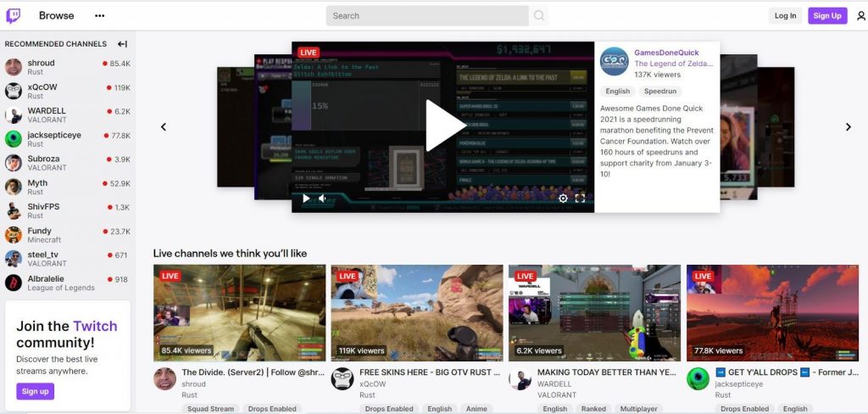Select Fundy Minecraft channel in sidebar
This screenshot has width=868, height=414.
coord(68,234)
